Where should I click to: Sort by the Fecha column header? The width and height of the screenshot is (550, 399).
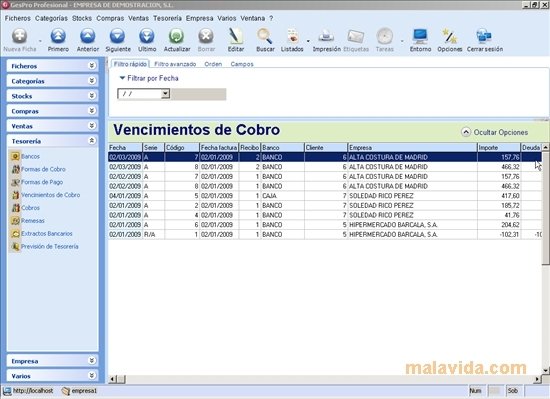tap(125, 148)
